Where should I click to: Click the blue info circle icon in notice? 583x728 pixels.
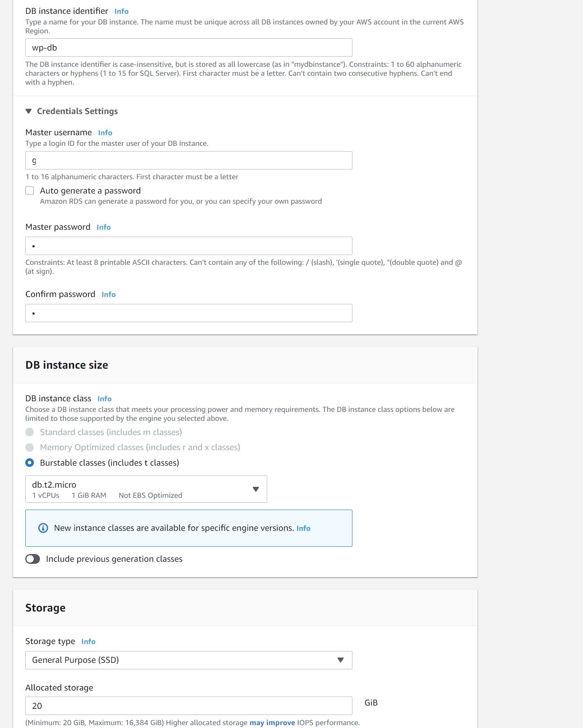(x=43, y=528)
